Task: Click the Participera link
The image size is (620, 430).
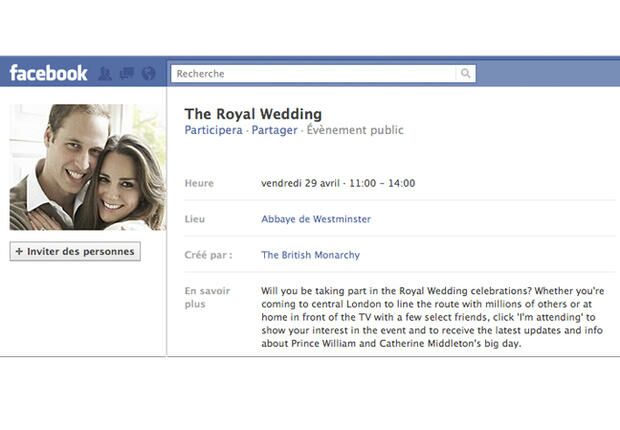Action: pyautogui.click(x=214, y=130)
